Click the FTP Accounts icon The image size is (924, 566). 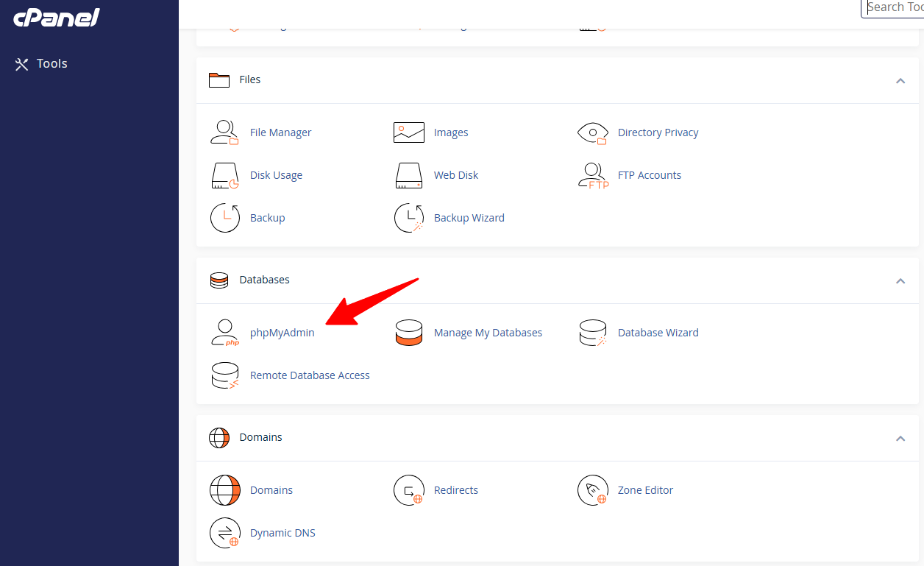point(593,175)
